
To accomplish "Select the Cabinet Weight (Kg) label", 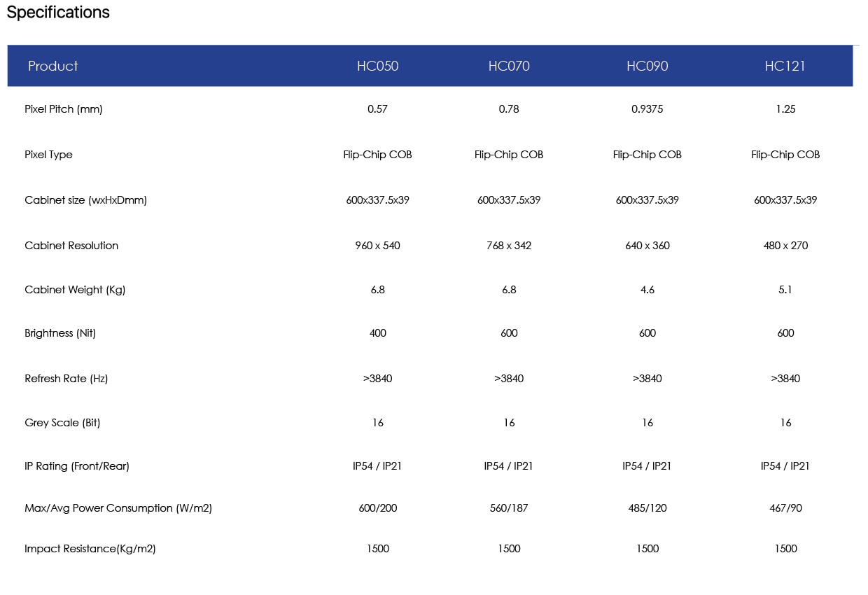I will [x=75, y=290].
